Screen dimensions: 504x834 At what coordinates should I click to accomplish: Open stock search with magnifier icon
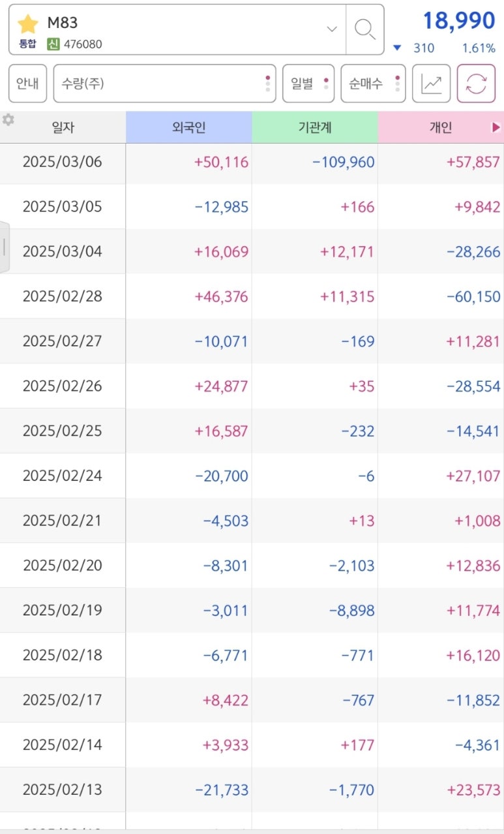coord(364,29)
